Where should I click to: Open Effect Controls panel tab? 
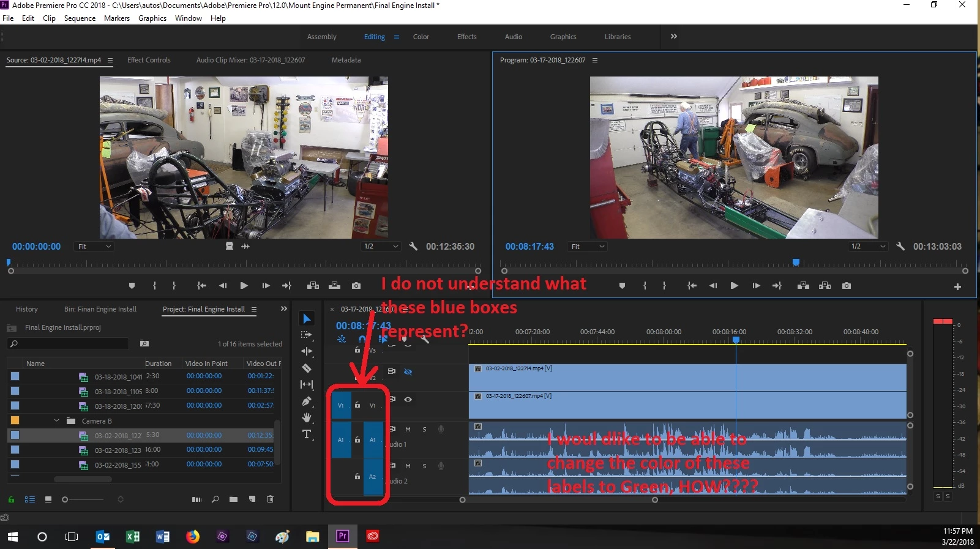click(149, 60)
